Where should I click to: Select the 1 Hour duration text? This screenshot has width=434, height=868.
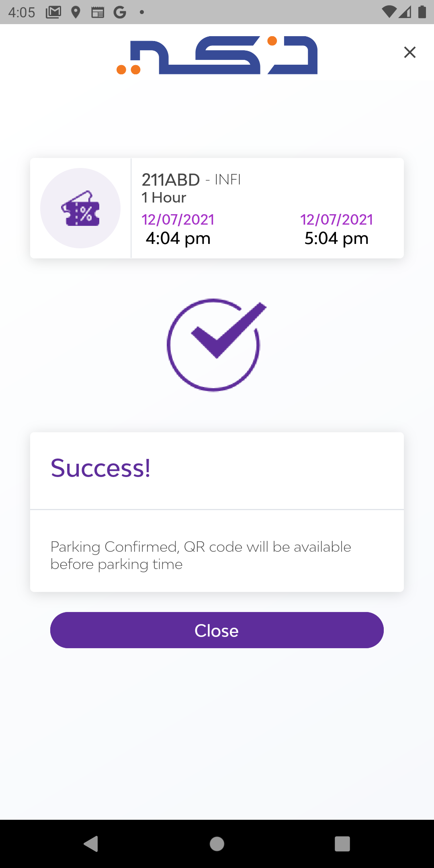164,198
